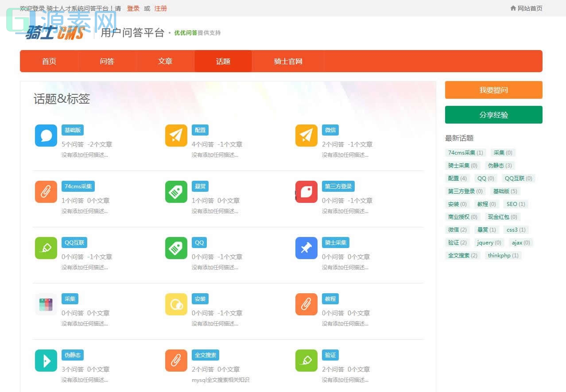This screenshot has height=392, width=566.
Task: Click the thinkphp (1) tag under 最新话题
Action: pyautogui.click(x=503, y=256)
